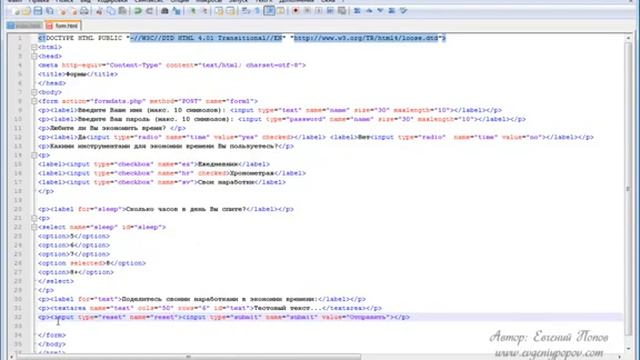The image size is (640, 360).
Task: Click the Zoom In toolbar icon
Action: click(x=192, y=11)
